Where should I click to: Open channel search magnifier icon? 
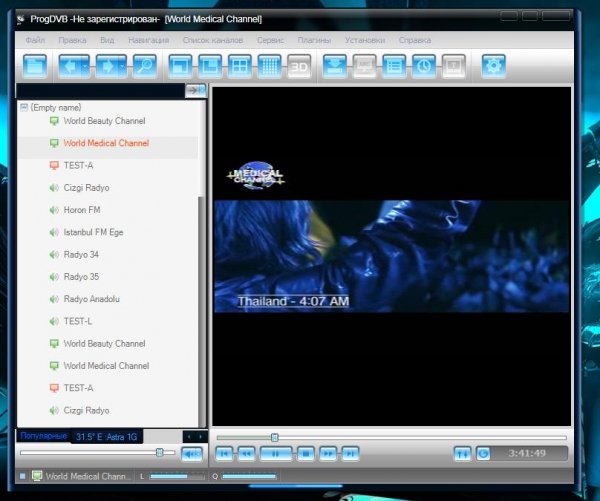[145, 67]
